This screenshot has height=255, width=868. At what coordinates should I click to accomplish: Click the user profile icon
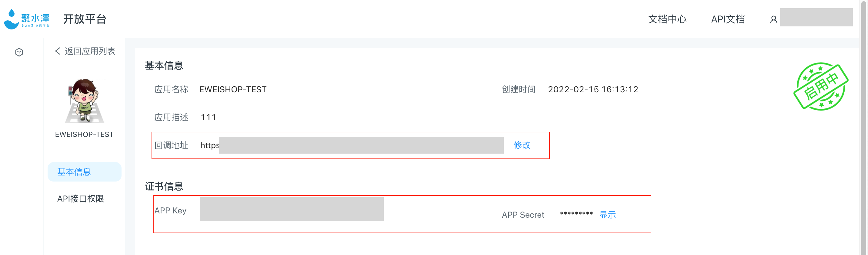click(x=774, y=19)
